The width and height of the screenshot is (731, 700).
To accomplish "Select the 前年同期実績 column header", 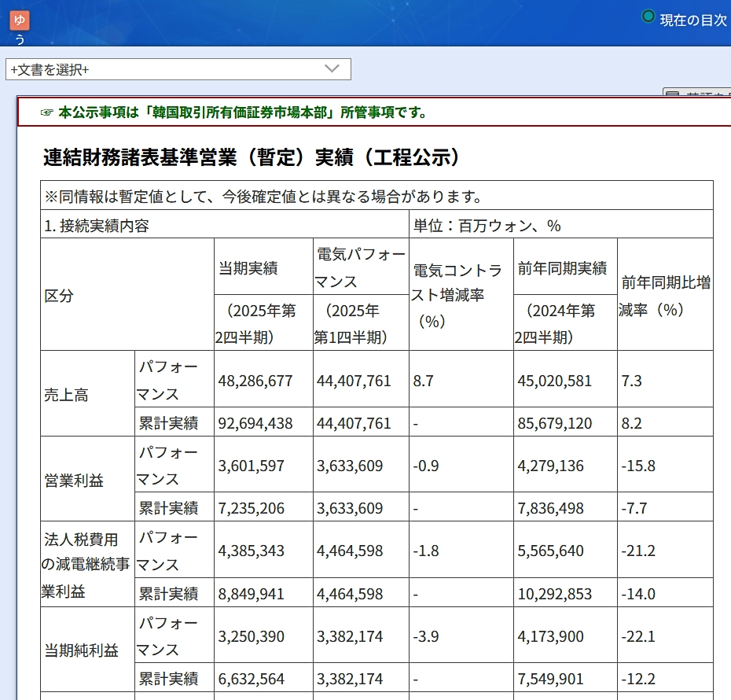I will click(x=562, y=268).
